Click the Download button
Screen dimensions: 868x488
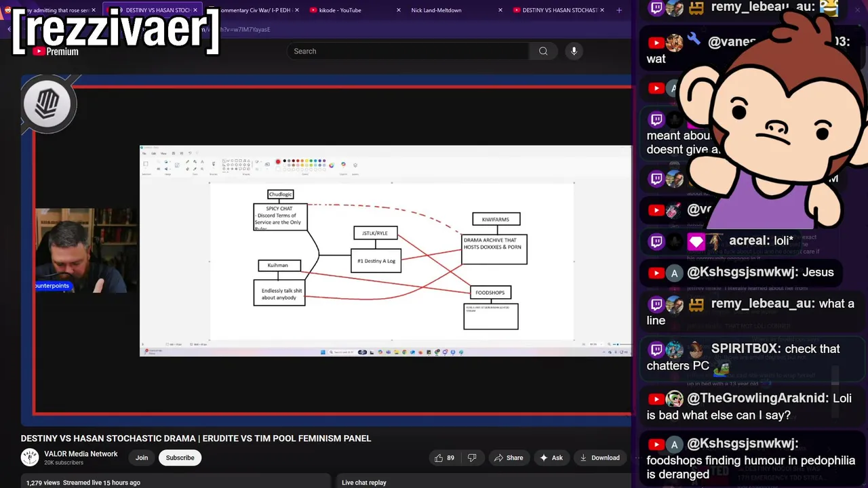tap(599, 457)
